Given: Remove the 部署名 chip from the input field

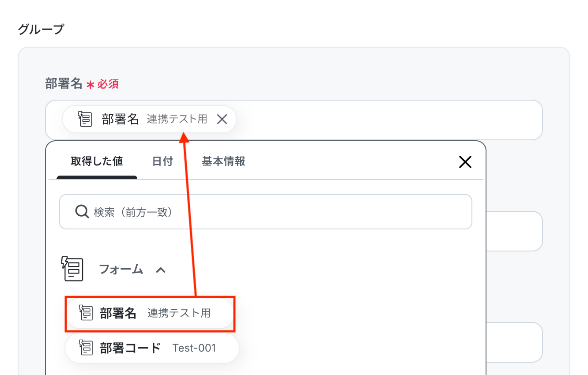Looking at the screenshot, I should tap(222, 119).
